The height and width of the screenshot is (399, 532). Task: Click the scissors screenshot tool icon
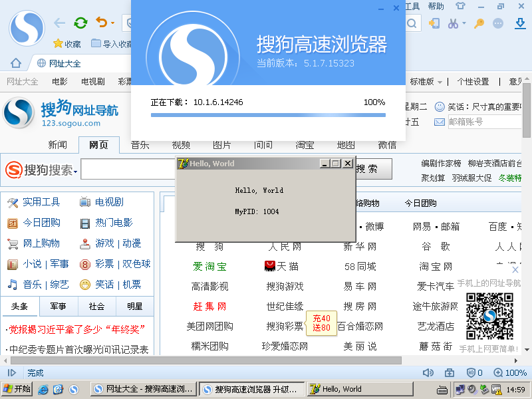pos(453,23)
